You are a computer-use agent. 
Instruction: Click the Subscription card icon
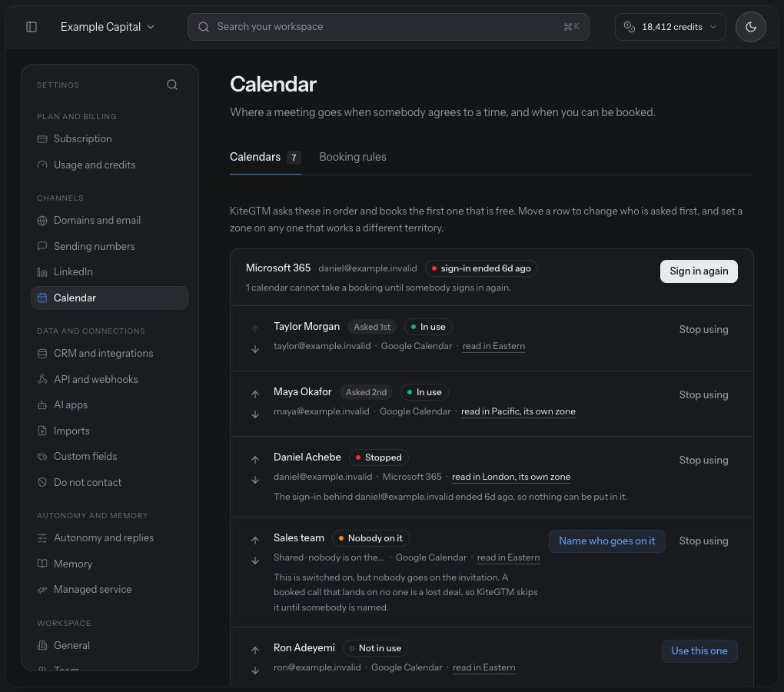[42, 139]
